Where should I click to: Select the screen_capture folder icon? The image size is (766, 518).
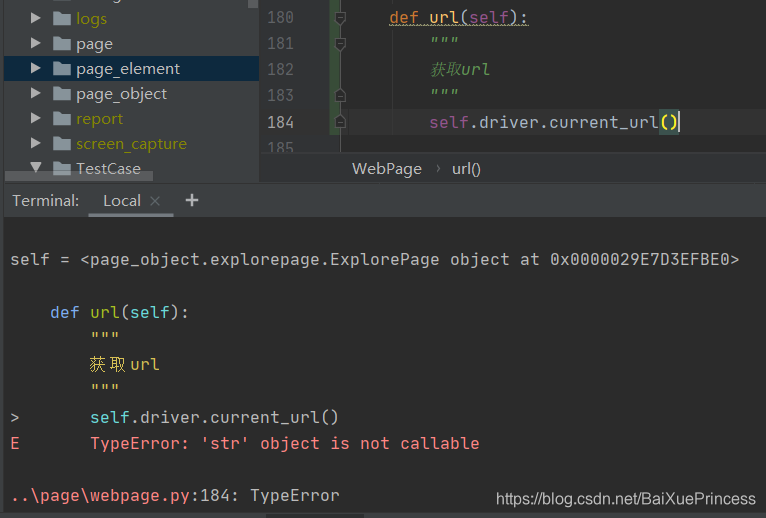(x=62, y=143)
